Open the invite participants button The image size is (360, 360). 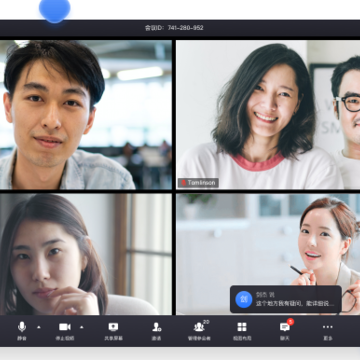point(157,331)
